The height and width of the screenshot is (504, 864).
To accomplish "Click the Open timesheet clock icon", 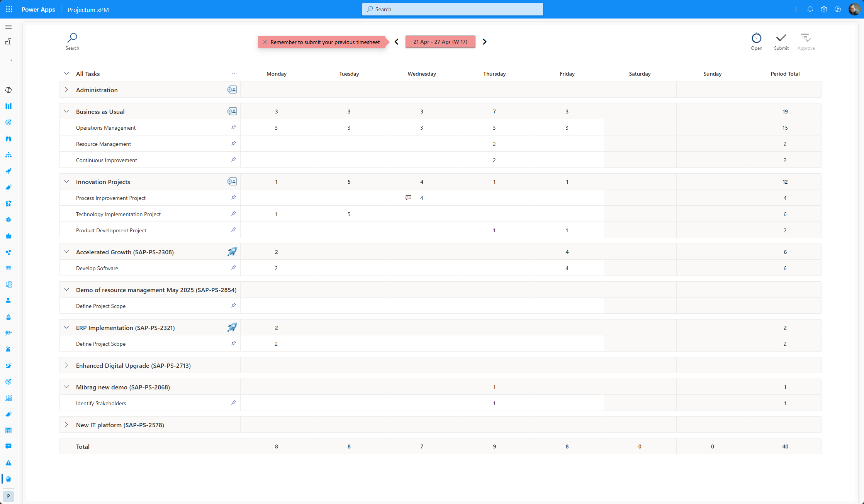I will coord(756,38).
